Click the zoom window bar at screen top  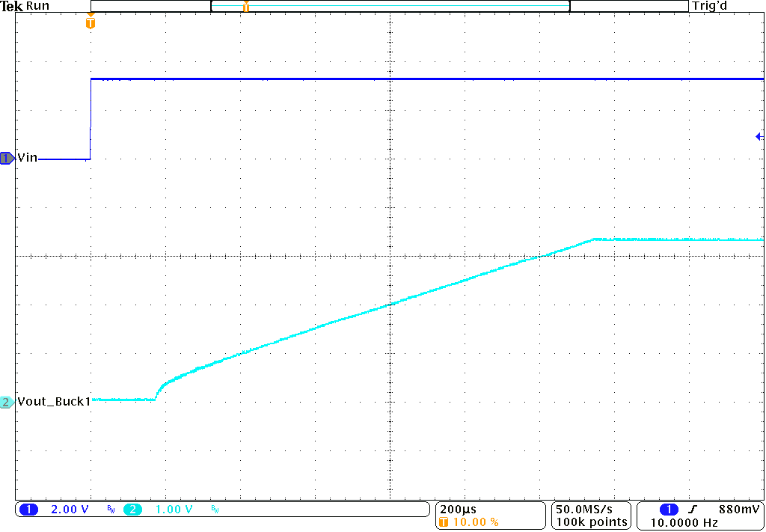pos(389,6)
